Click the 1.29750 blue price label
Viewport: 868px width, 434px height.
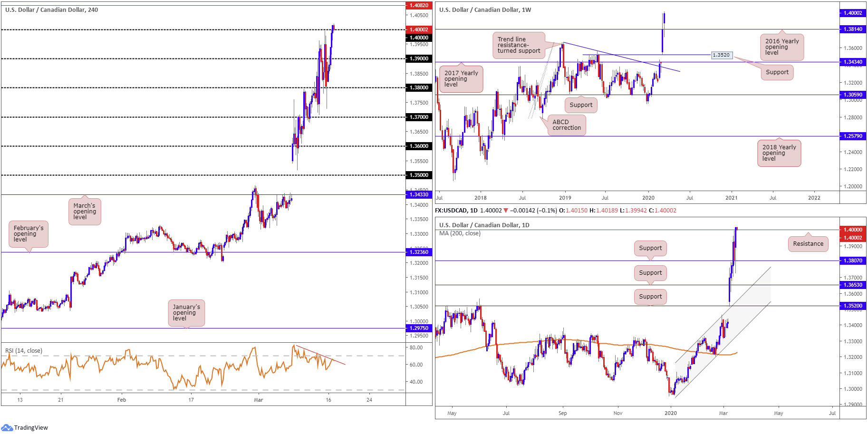pyautogui.click(x=419, y=328)
